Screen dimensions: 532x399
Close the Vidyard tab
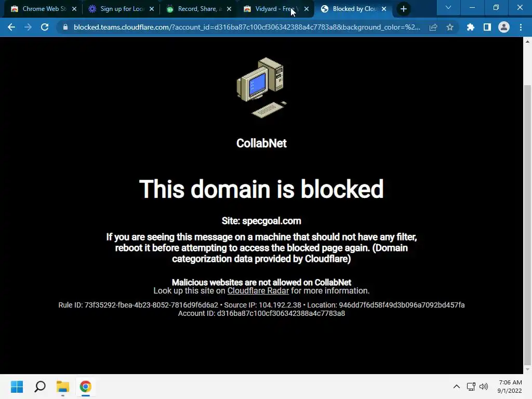[307, 9]
